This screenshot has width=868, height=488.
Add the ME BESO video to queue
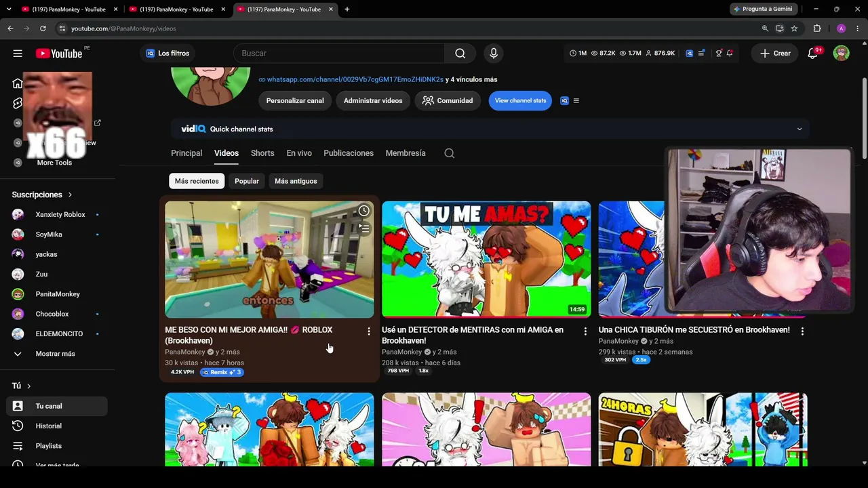(x=364, y=229)
